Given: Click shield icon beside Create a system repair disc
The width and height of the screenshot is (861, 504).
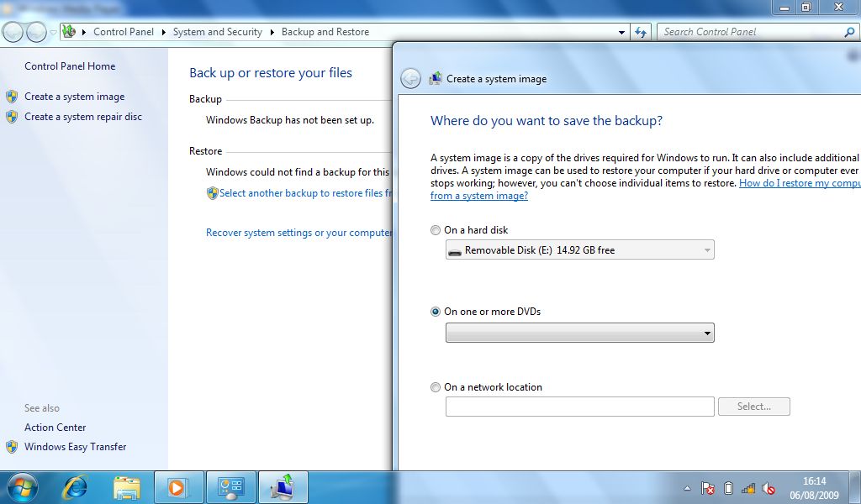Looking at the screenshot, I should pyautogui.click(x=12, y=117).
